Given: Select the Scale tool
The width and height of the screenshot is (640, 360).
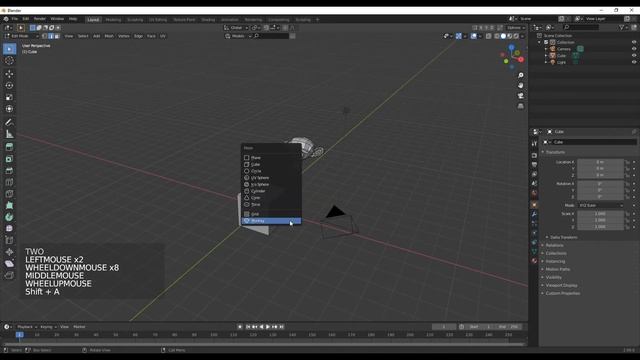Looking at the screenshot, I should [x=9, y=97].
